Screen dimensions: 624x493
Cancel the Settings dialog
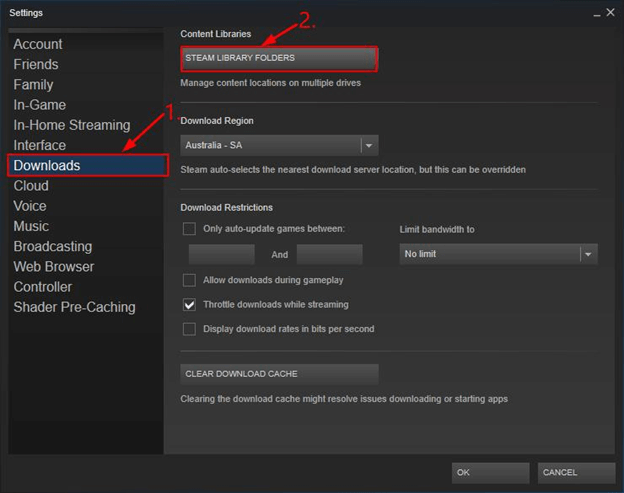pyautogui.click(x=575, y=472)
